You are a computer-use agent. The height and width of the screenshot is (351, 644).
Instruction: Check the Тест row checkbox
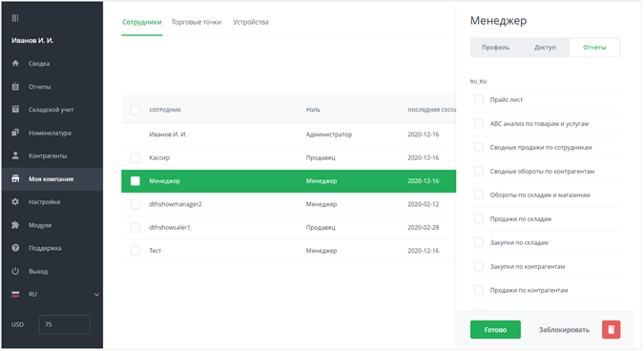[135, 251]
